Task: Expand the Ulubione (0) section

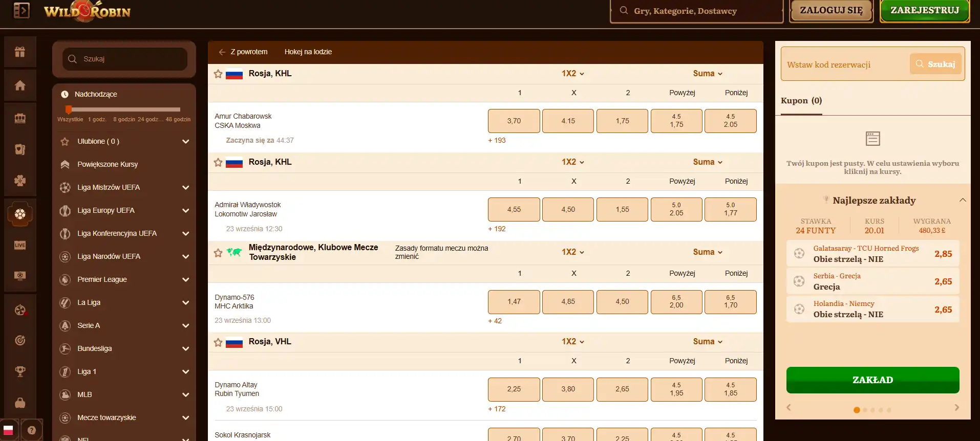Action: point(124,141)
